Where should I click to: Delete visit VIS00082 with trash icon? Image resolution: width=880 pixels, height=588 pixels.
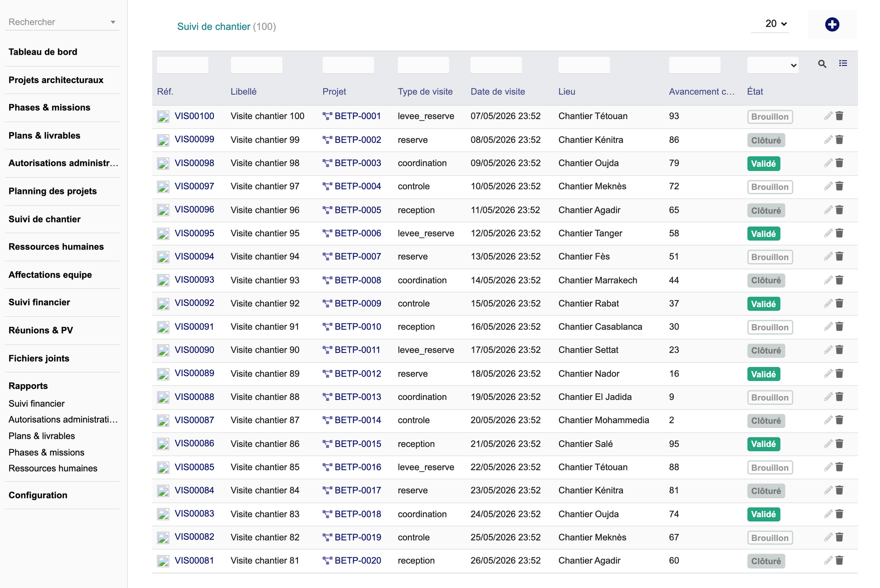click(839, 537)
